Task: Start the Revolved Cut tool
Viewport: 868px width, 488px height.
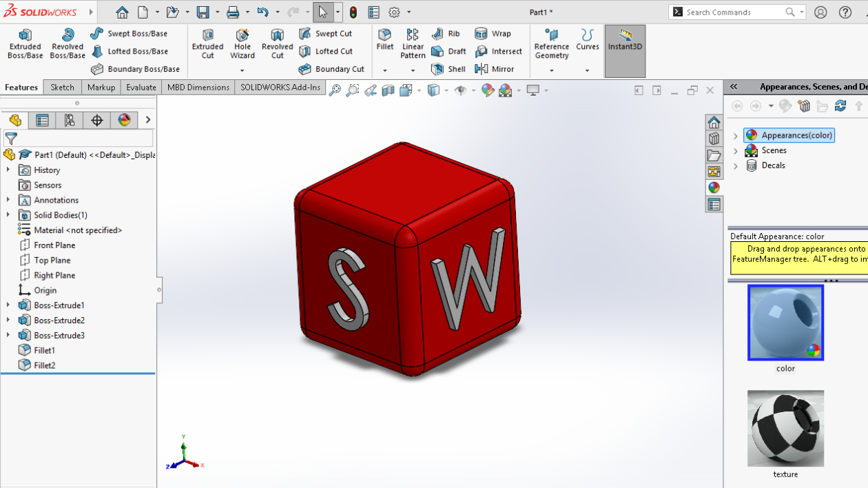Action: [x=277, y=44]
